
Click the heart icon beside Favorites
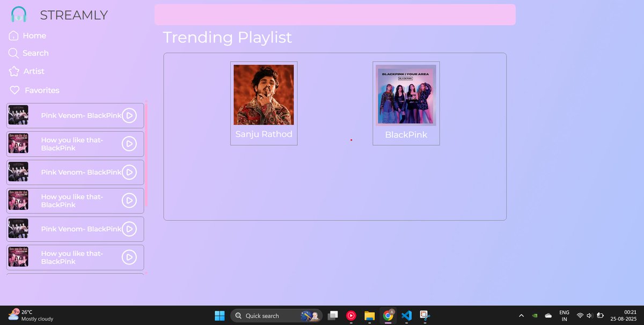[x=15, y=90]
